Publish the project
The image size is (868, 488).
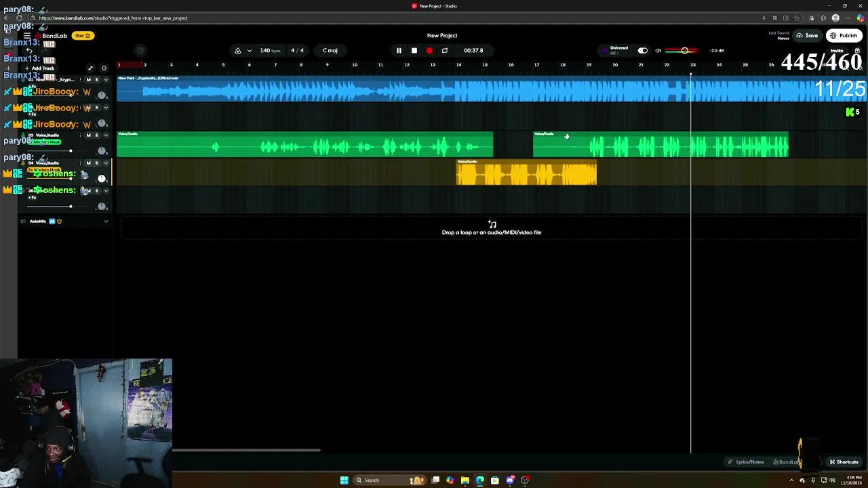pyautogui.click(x=844, y=36)
